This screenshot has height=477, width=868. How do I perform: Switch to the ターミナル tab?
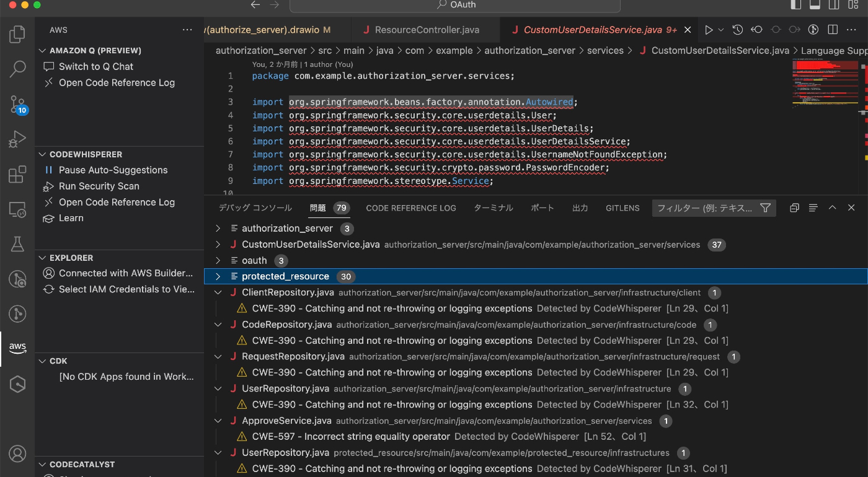point(494,208)
